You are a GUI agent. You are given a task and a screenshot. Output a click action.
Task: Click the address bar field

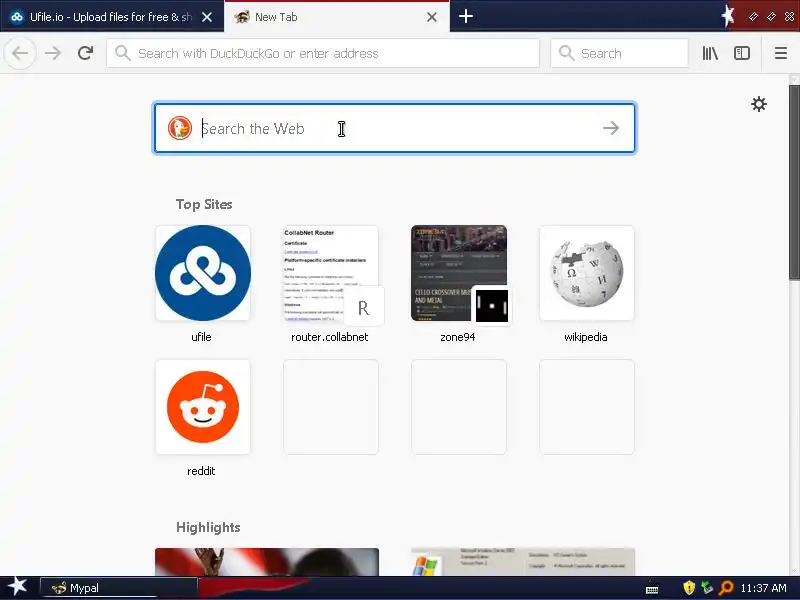click(322, 53)
